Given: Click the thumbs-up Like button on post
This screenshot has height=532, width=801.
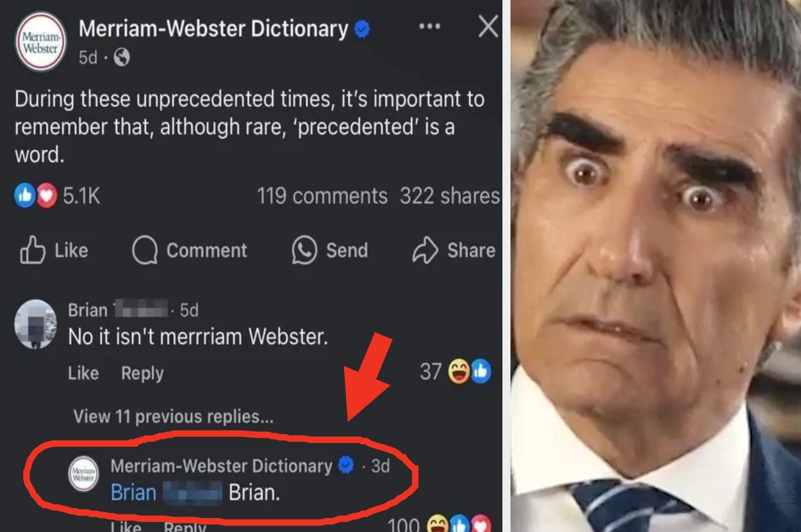Looking at the screenshot, I should pos(54,250).
